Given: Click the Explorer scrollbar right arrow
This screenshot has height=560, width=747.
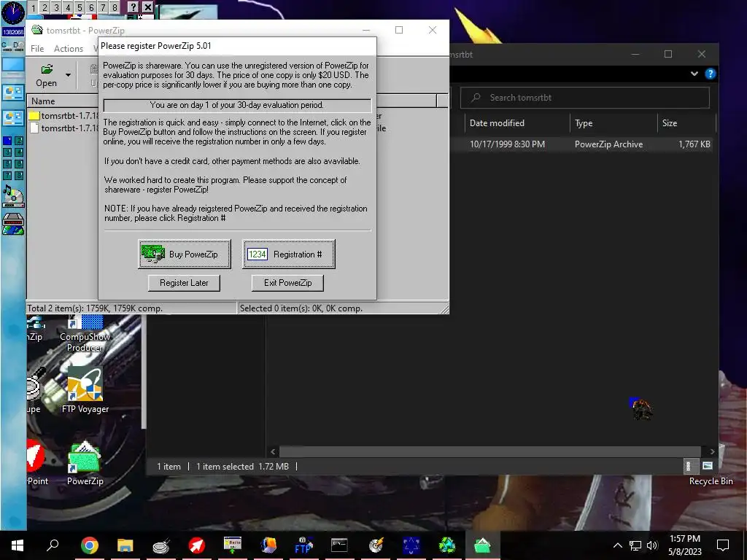Looking at the screenshot, I should click(712, 451).
